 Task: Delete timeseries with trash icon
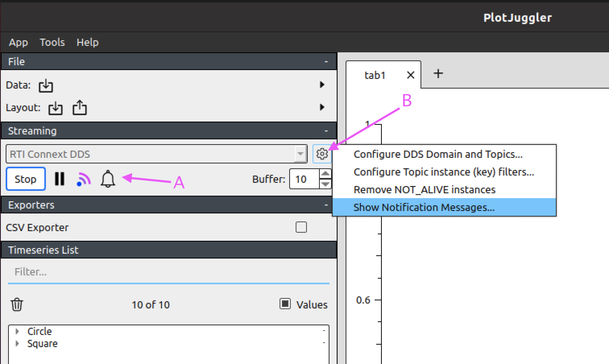[x=17, y=304]
